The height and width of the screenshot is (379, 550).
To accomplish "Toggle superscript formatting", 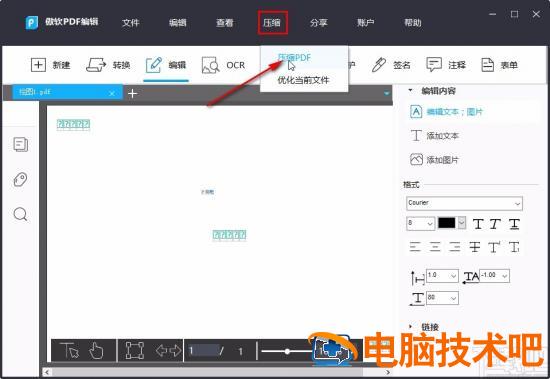I will click(x=494, y=247).
